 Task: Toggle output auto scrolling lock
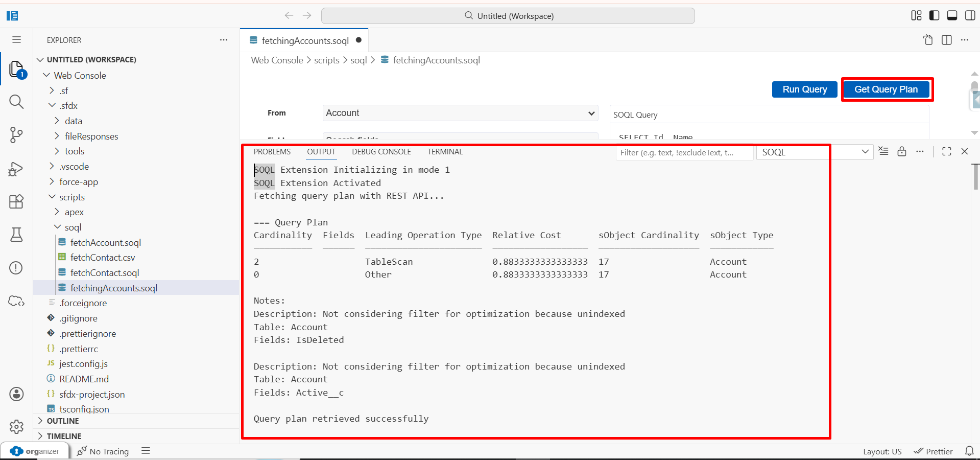[902, 151]
